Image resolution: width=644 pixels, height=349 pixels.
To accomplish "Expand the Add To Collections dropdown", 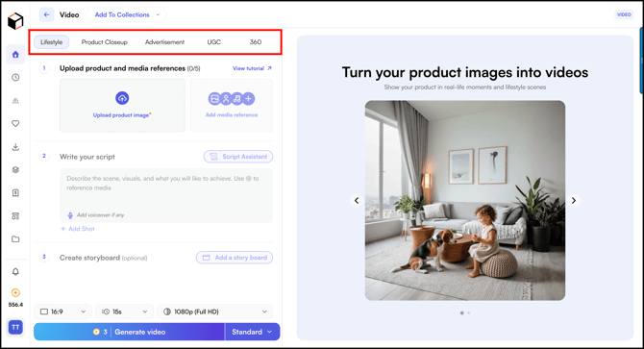I will pyautogui.click(x=126, y=14).
